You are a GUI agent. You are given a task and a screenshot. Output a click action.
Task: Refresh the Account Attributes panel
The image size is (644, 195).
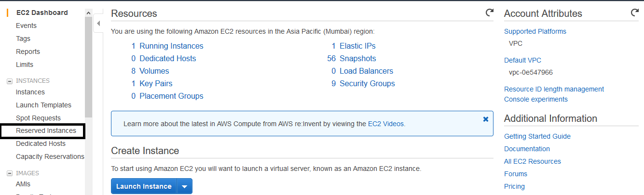click(635, 13)
